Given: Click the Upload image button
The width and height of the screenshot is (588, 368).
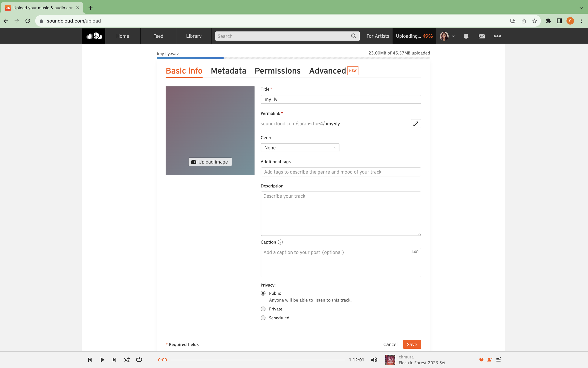Looking at the screenshot, I should point(210,162).
